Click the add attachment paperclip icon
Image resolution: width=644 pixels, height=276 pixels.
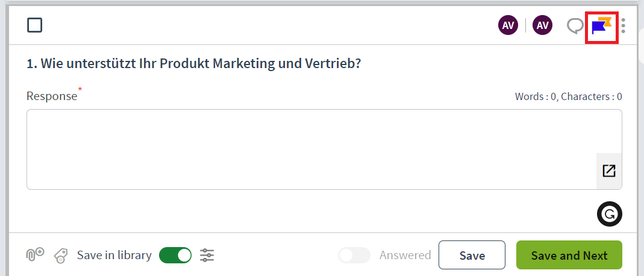click(x=35, y=254)
